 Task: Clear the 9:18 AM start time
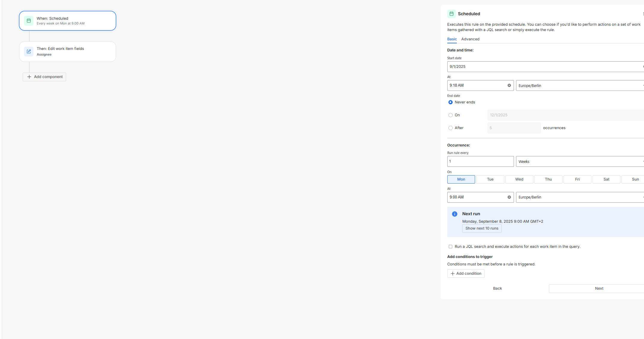(509, 85)
